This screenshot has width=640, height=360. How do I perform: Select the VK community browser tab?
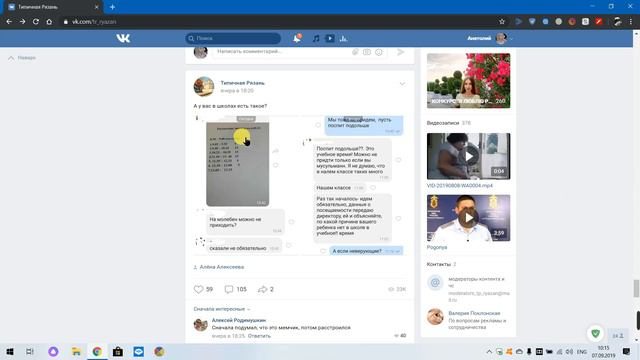click(54, 7)
